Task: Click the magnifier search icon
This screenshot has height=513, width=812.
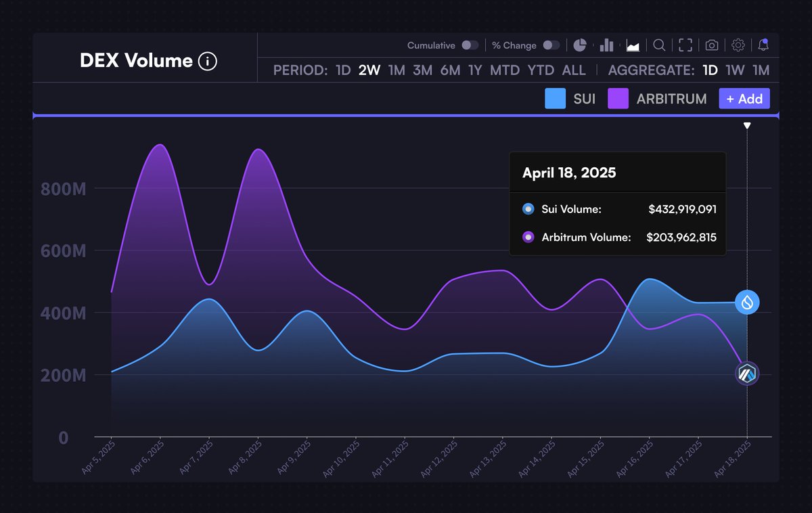Action: coord(659,45)
